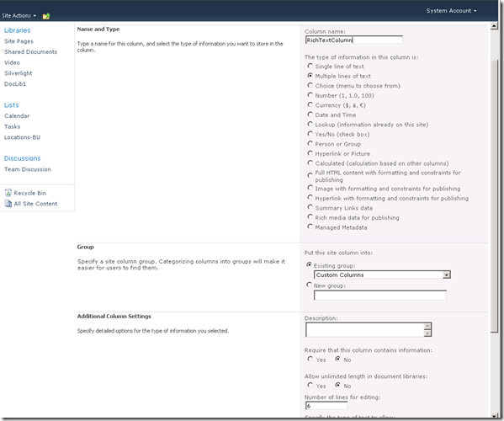This screenshot has width=504, height=421.
Task: Click the vertical page scrollbar thumb
Action: pyautogui.click(x=494, y=196)
